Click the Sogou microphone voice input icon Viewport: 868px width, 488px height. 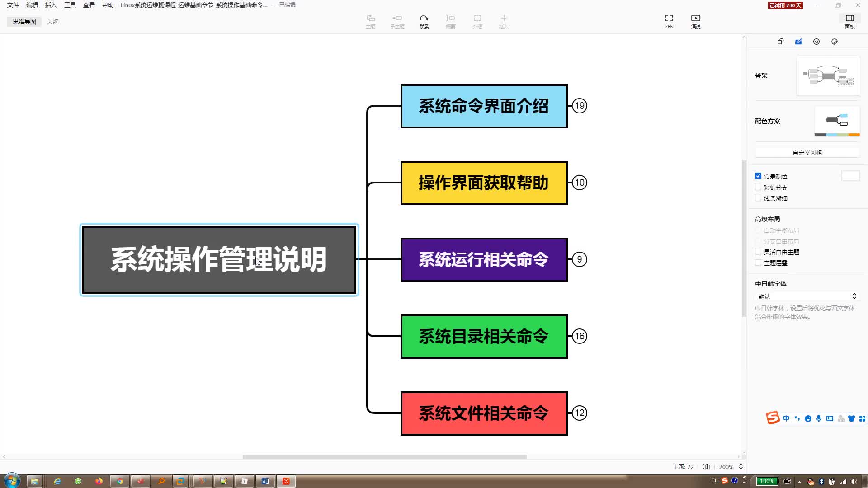pyautogui.click(x=819, y=418)
